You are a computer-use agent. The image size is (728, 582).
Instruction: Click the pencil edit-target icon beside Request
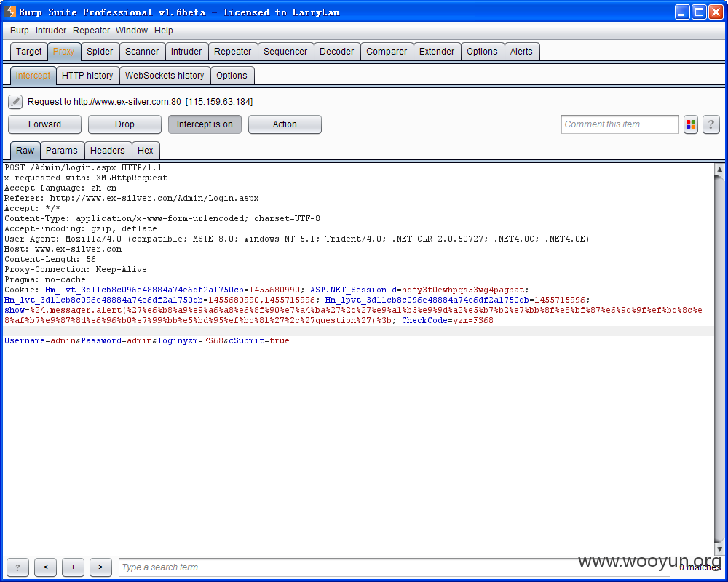tap(15, 102)
